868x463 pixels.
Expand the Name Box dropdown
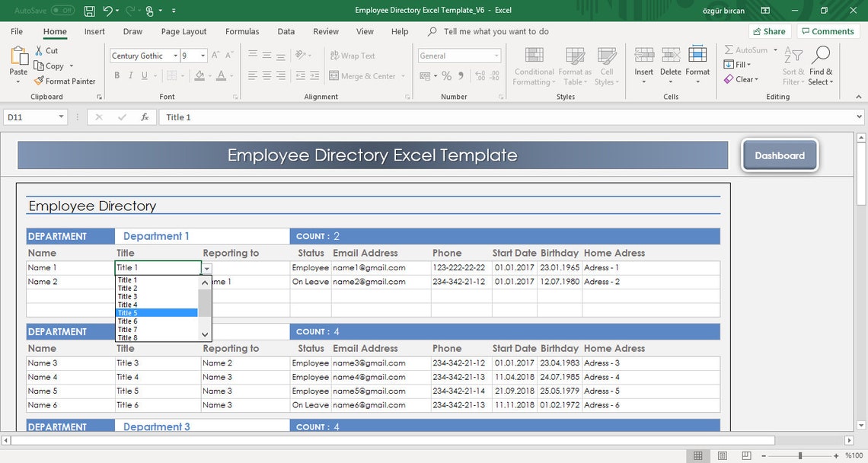[62, 117]
